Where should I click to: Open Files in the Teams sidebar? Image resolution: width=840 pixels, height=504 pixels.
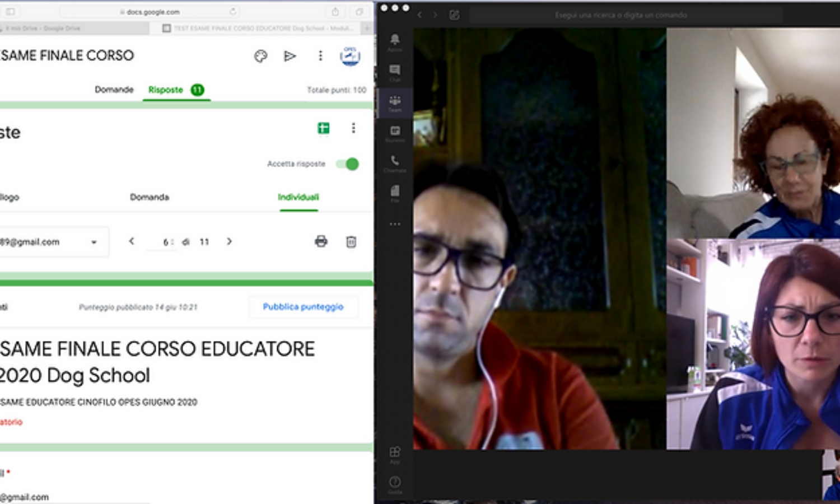tap(395, 193)
